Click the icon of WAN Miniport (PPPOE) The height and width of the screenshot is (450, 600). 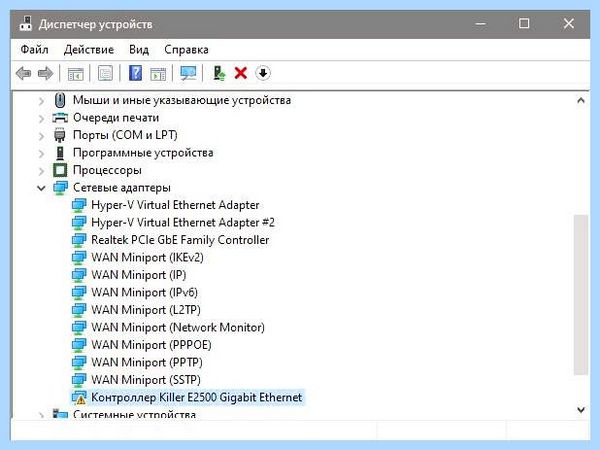click(x=79, y=345)
